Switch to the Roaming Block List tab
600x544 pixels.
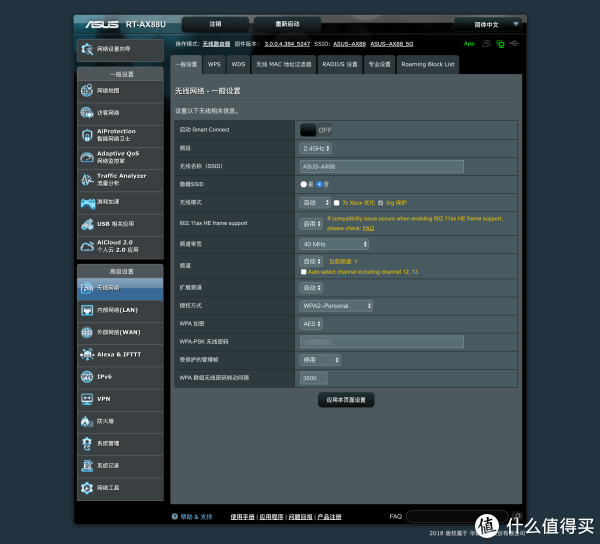427,64
